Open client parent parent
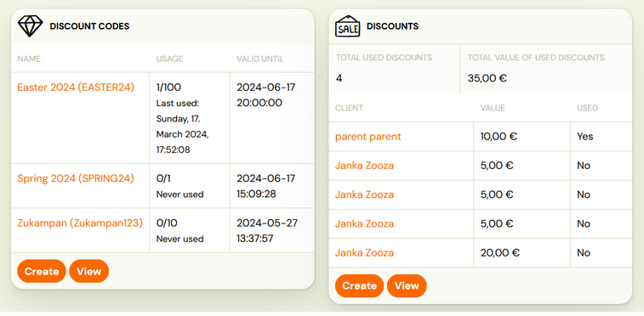This screenshot has width=644, height=316. click(x=368, y=137)
